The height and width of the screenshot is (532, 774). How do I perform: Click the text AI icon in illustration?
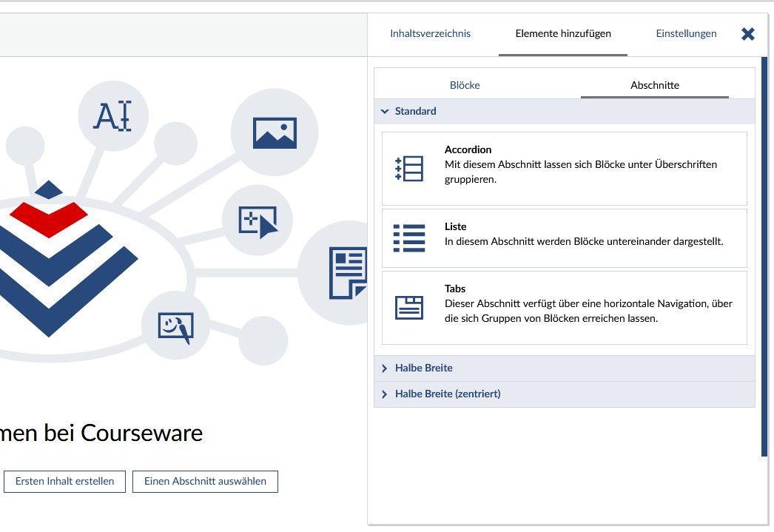click(113, 116)
